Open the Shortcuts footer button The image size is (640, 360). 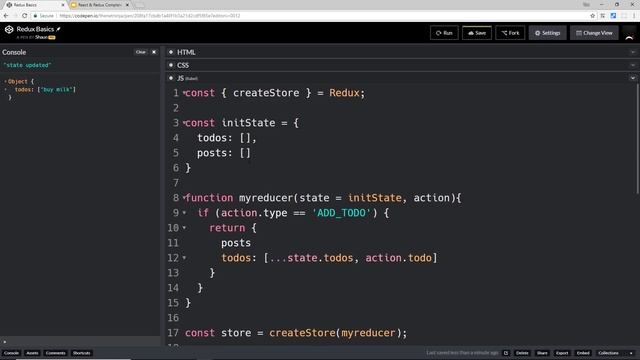81,353
